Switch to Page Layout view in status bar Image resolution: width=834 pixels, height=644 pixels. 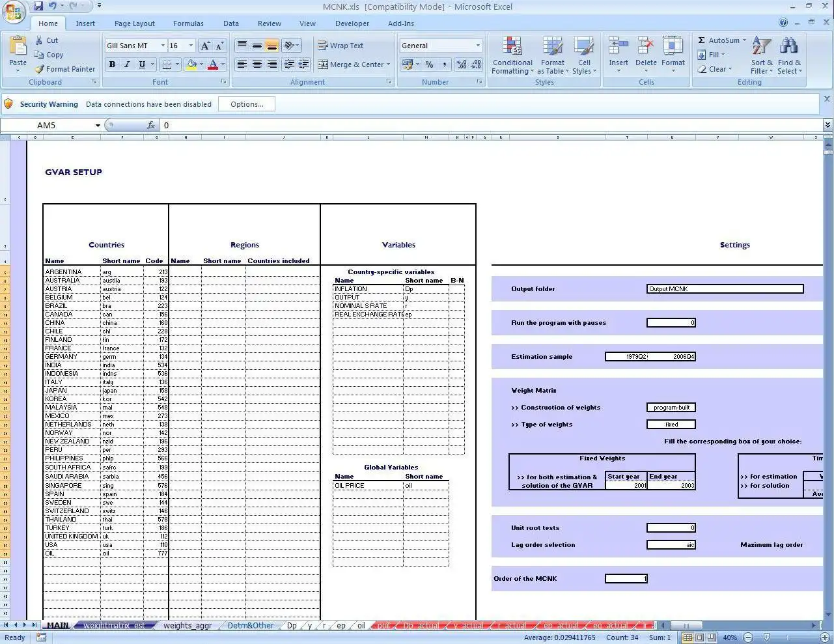point(700,637)
